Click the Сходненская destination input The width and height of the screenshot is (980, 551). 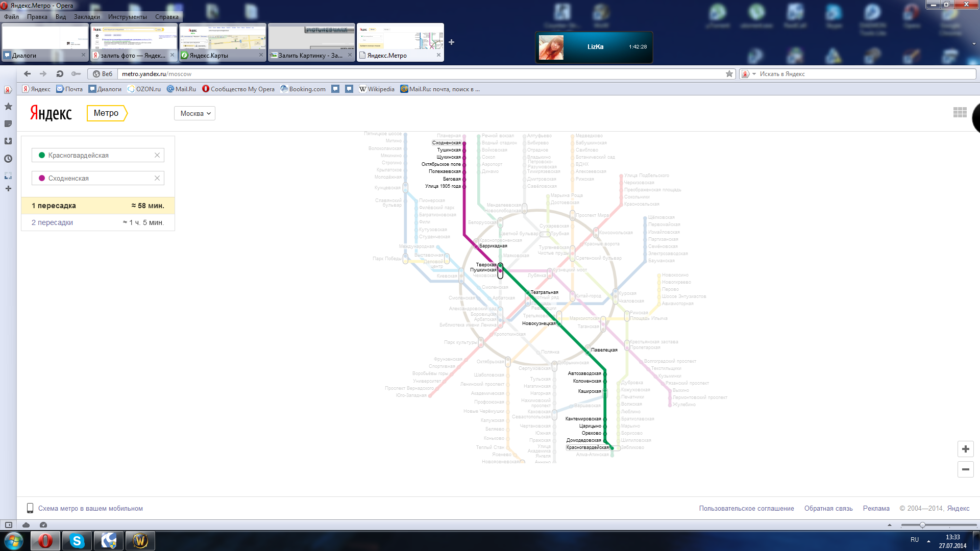coord(98,178)
